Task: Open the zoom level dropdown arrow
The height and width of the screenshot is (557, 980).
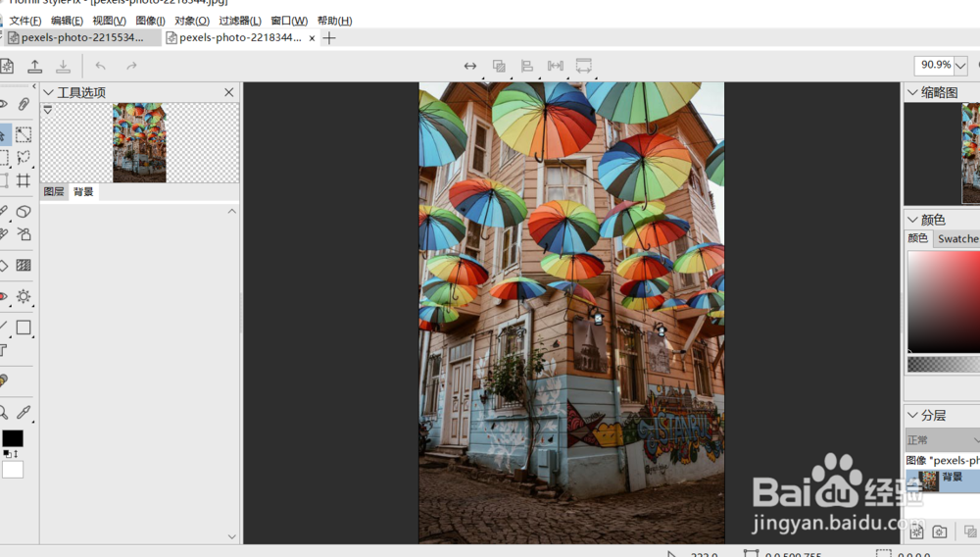Action: coord(960,65)
